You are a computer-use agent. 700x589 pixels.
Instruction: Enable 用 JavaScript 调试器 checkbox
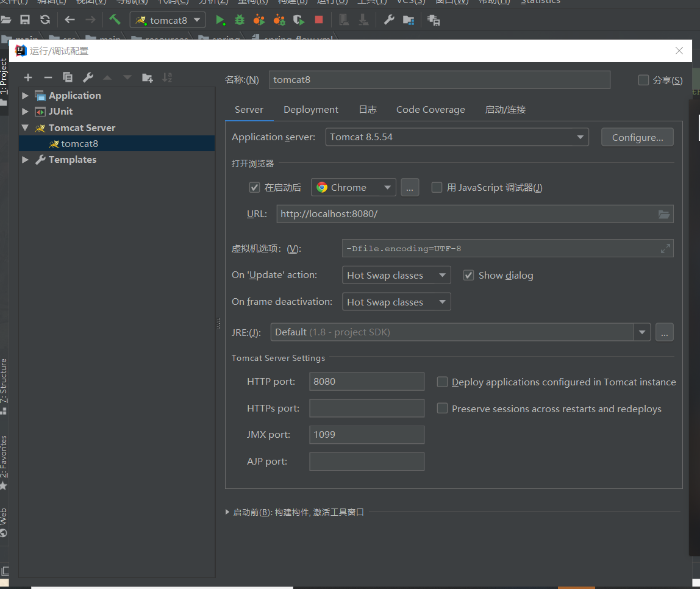(x=437, y=188)
